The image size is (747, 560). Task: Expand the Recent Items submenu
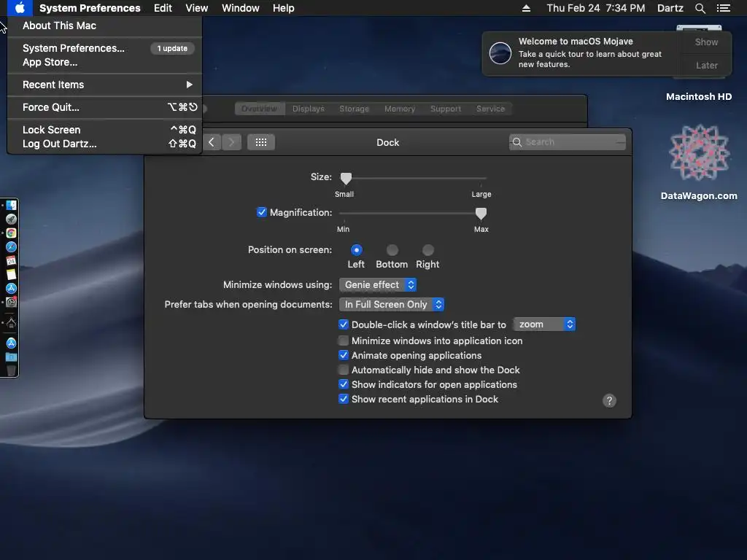105,85
